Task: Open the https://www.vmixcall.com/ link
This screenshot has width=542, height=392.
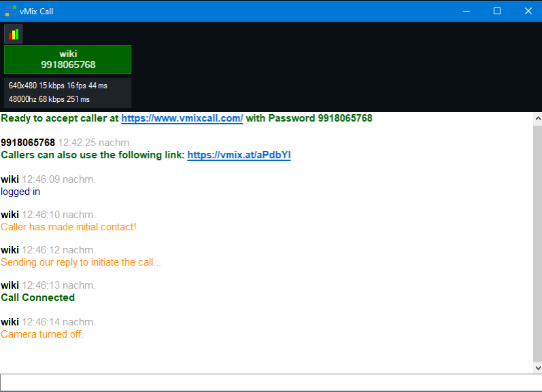Action: tap(182, 118)
